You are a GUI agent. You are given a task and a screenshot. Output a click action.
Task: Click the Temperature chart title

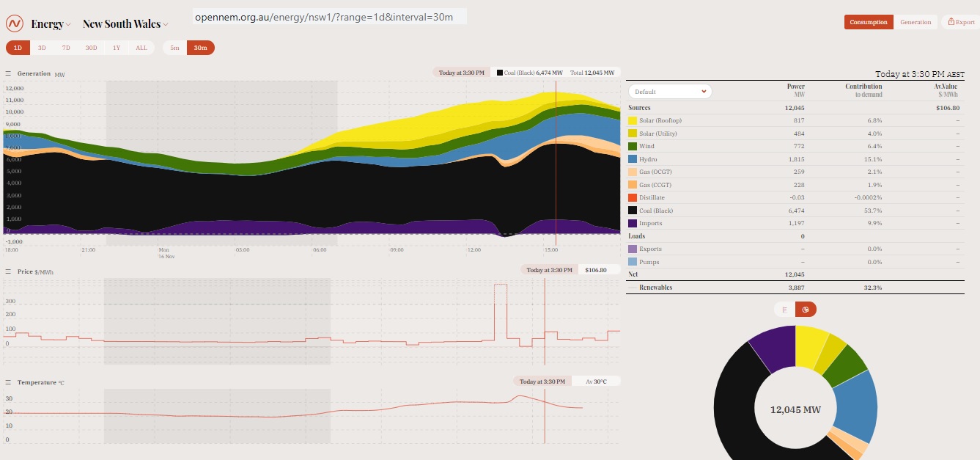[40, 382]
